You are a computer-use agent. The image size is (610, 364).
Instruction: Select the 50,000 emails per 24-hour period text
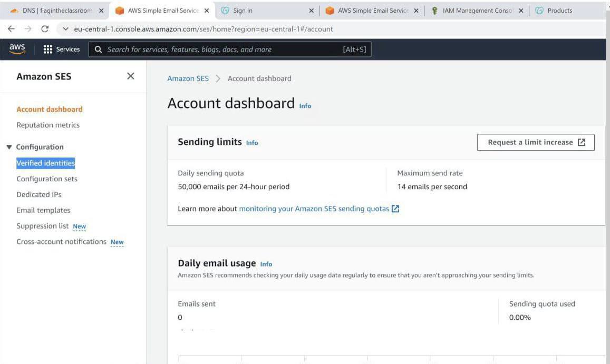[x=234, y=186]
